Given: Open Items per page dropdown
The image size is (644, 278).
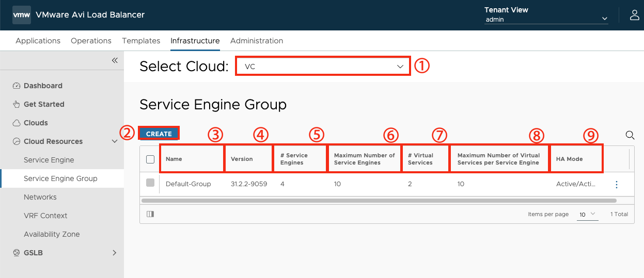Looking at the screenshot, I should (587, 214).
